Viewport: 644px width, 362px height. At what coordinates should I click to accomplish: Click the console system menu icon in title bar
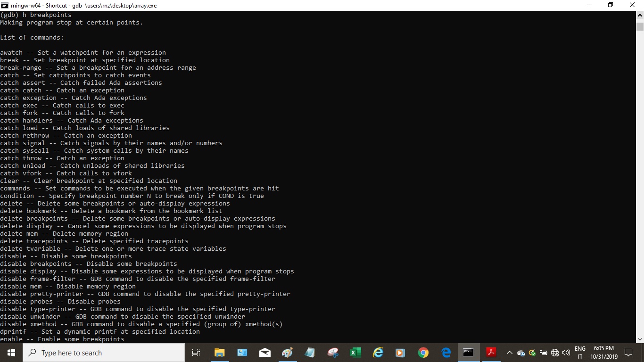[x=5, y=5]
